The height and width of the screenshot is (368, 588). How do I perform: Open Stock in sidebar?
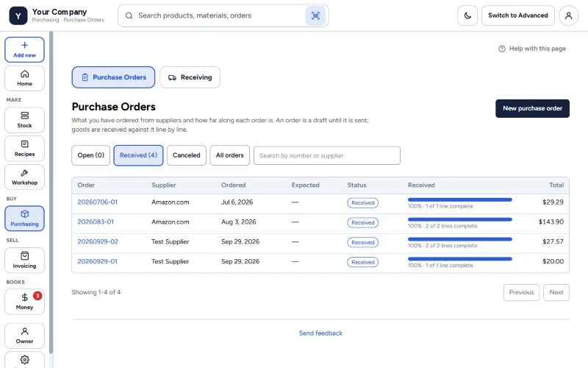point(24,120)
